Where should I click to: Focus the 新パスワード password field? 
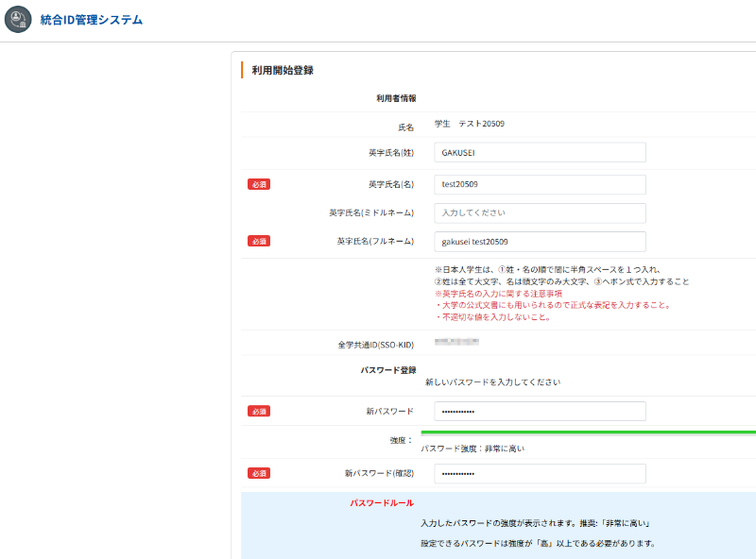(540, 411)
